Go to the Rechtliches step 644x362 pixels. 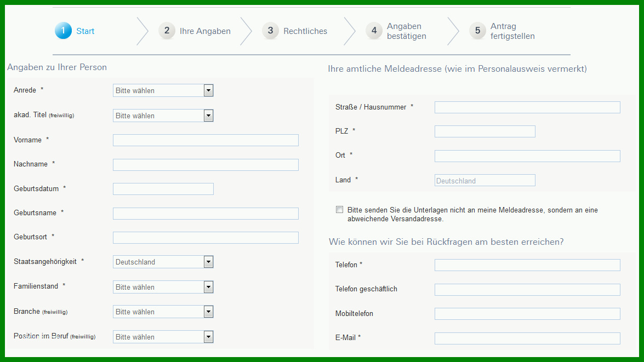point(305,31)
